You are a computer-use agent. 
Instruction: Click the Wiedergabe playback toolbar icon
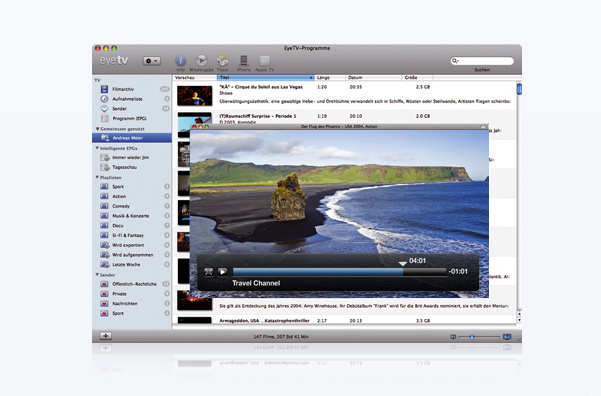point(201,60)
